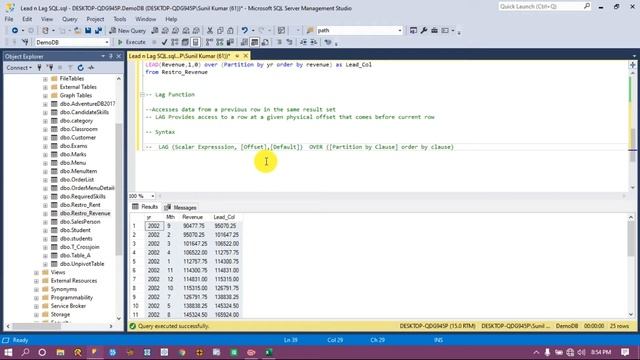Open the View menu

click(x=47, y=19)
